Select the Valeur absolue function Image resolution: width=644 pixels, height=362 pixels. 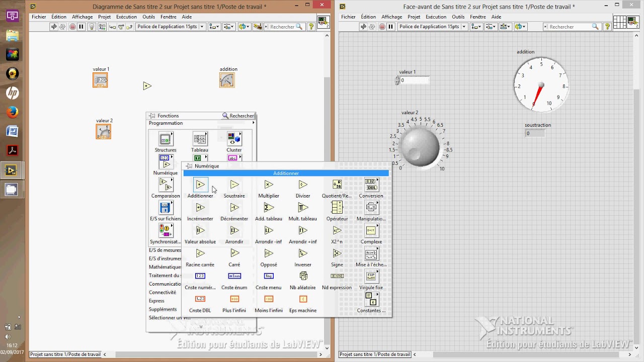[x=200, y=231]
